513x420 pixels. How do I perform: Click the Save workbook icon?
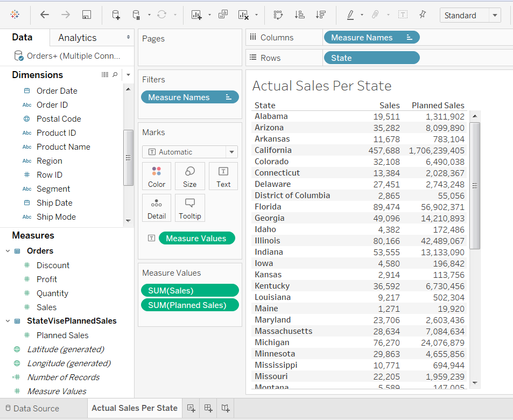86,15
